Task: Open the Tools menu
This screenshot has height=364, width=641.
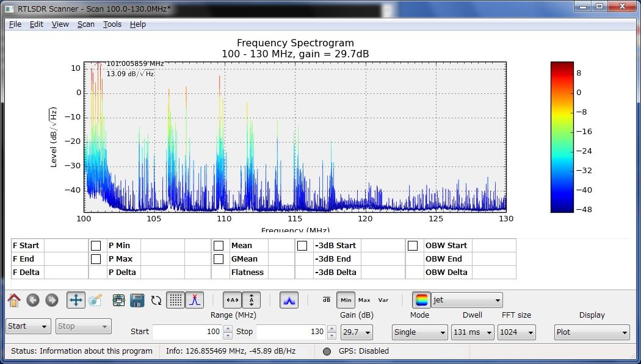Action: click(x=112, y=24)
